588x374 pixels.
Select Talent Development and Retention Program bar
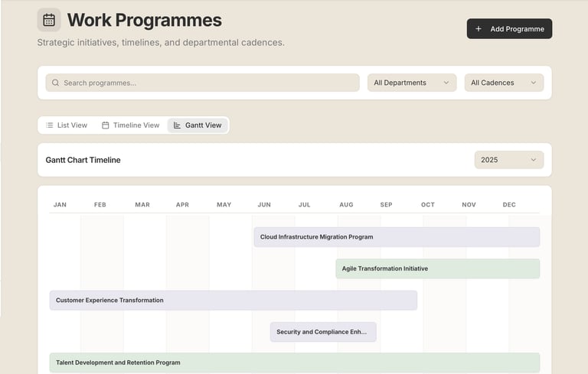coord(295,363)
